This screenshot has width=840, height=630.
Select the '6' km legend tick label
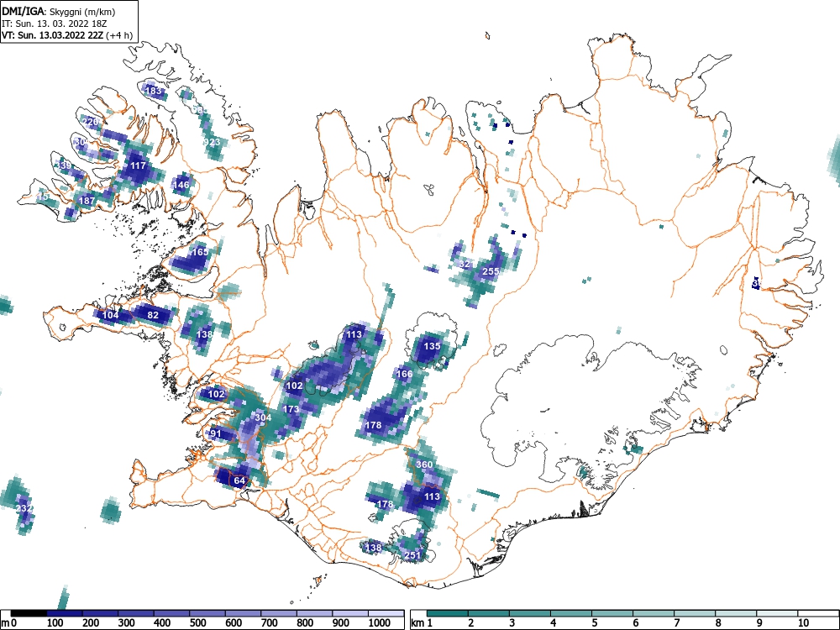coord(635,623)
